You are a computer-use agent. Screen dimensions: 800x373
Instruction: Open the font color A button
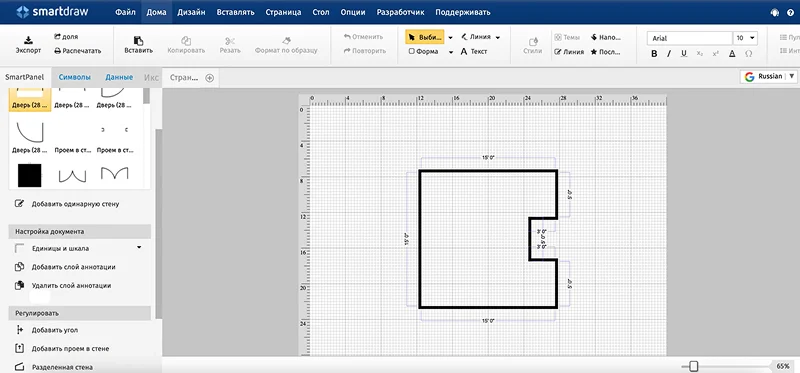point(732,54)
